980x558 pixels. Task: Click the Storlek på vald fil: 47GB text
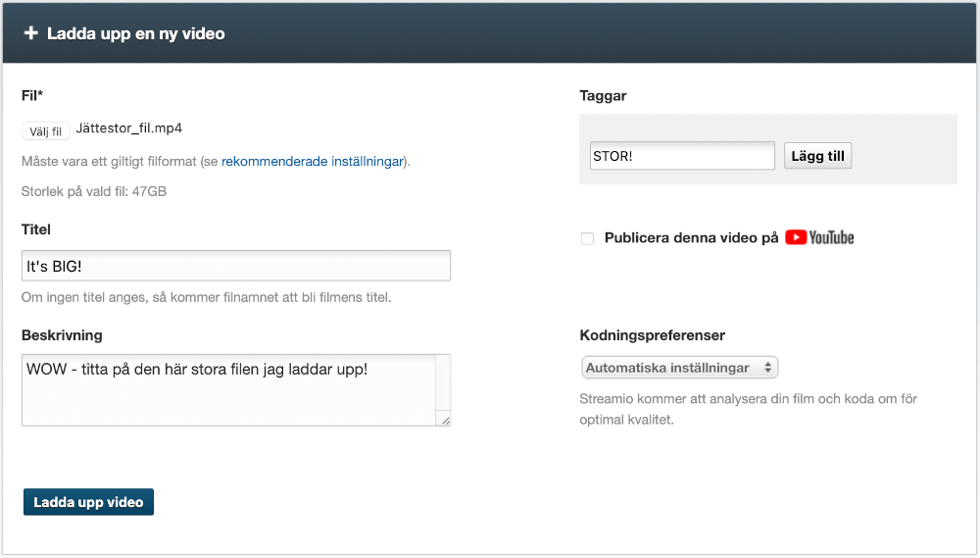[94, 191]
